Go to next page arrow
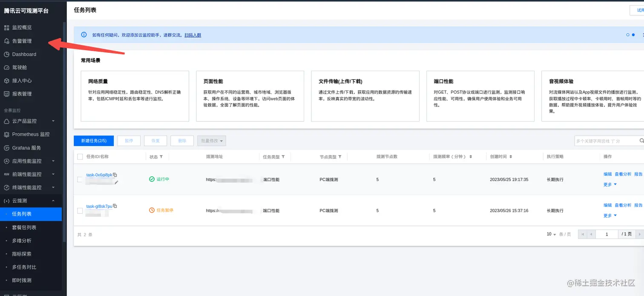The width and height of the screenshot is (644, 296). [639, 234]
